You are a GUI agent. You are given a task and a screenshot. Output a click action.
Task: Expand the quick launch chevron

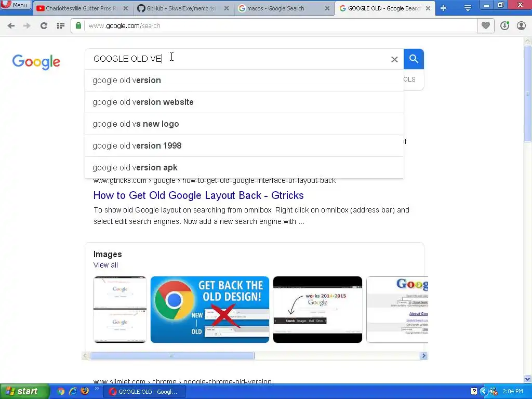point(97,389)
